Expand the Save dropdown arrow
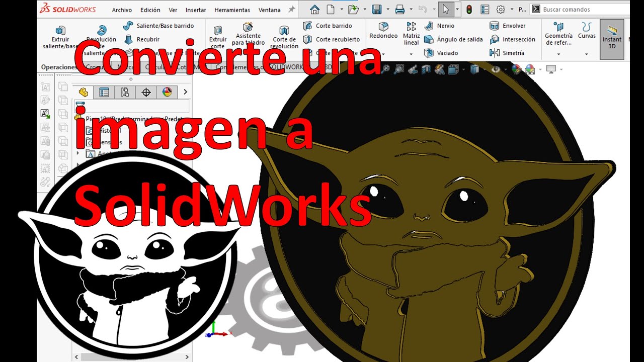The image size is (644, 362). point(387,10)
